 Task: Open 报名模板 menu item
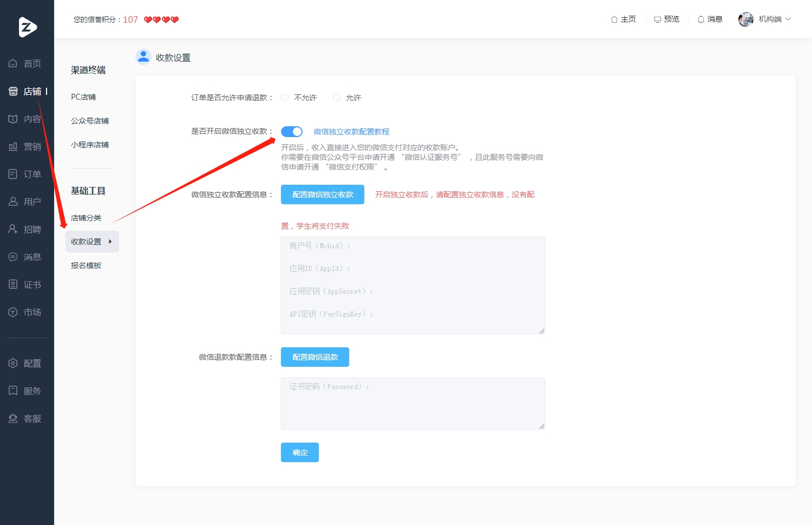click(86, 265)
